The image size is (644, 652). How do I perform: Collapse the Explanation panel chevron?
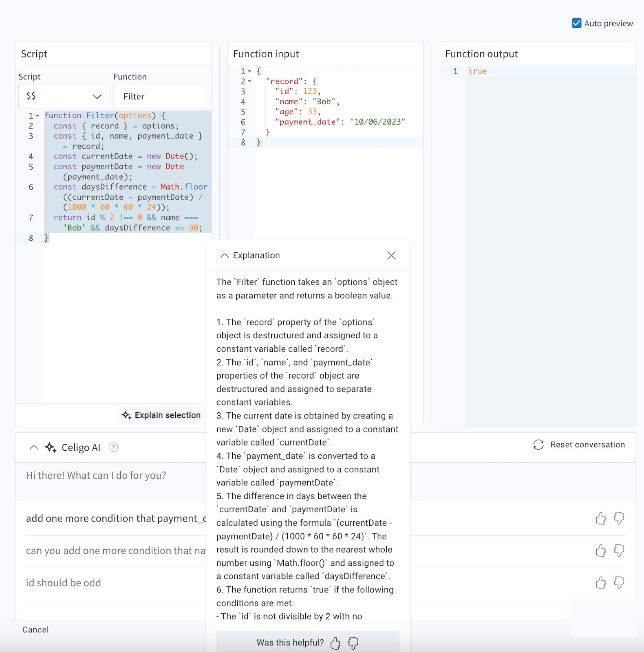[224, 256]
